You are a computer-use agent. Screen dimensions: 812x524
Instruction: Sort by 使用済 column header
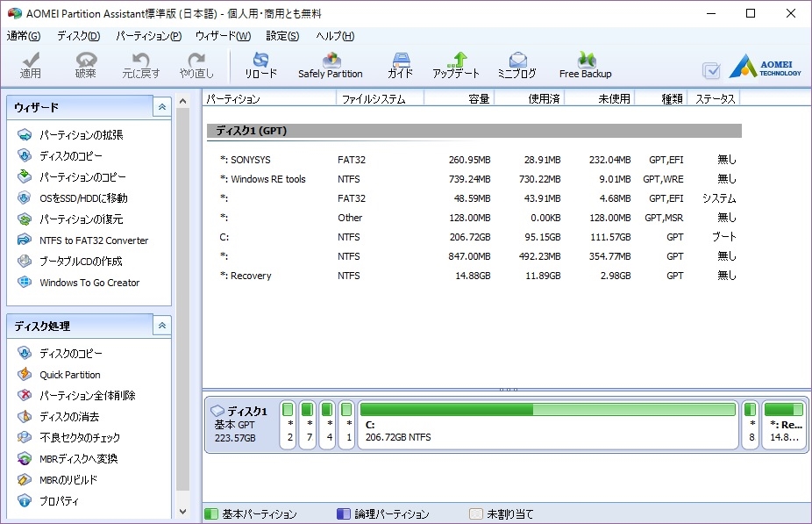pos(530,98)
